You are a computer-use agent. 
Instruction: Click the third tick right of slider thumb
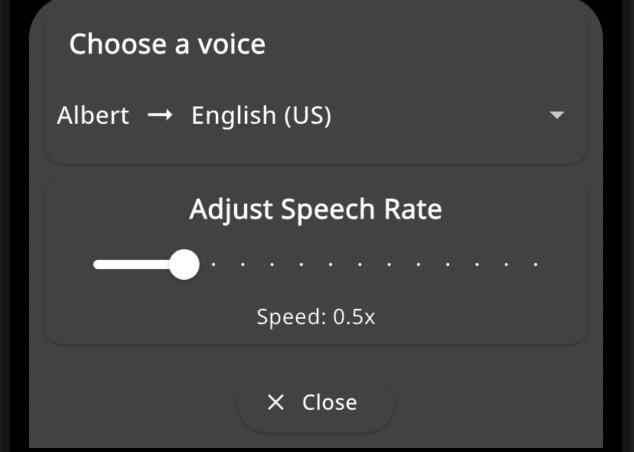[x=272, y=265]
